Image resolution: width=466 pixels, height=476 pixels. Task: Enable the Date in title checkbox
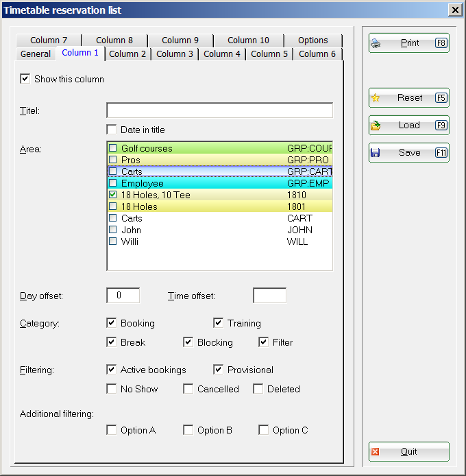(x=112, y=130)
